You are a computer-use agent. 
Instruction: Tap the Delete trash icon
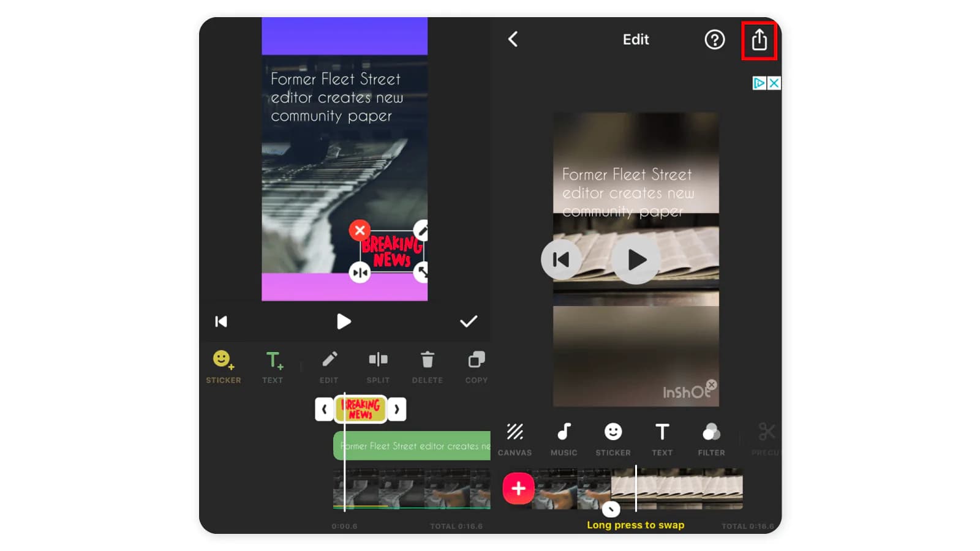coord(427,367)
